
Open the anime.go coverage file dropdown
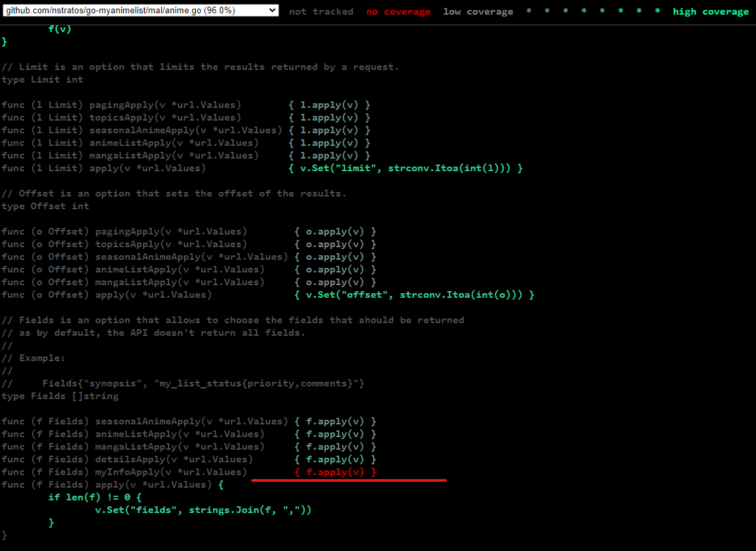[141, 11]
